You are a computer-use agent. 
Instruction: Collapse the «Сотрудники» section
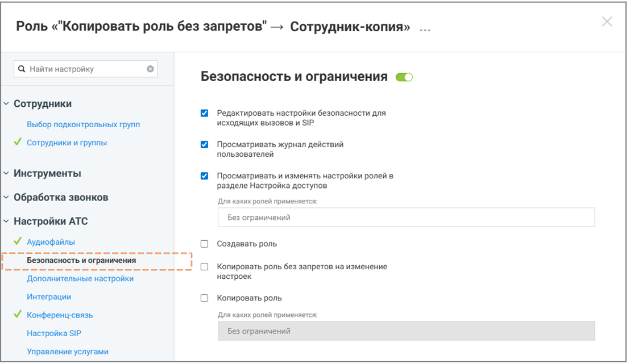(x=6, y=104)
